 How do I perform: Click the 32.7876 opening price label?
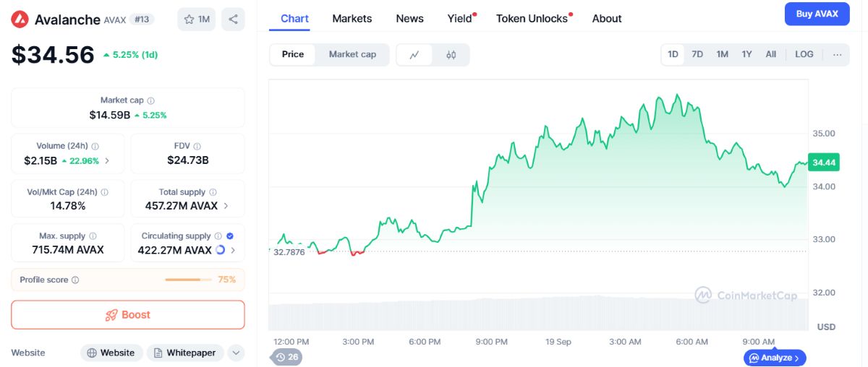(x=289, y=252)
